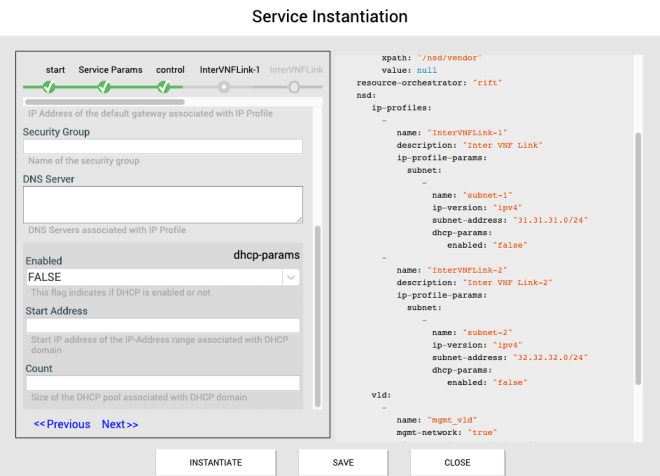
Task: Click the Start Address input field
Action: click(x=162, y=326)
